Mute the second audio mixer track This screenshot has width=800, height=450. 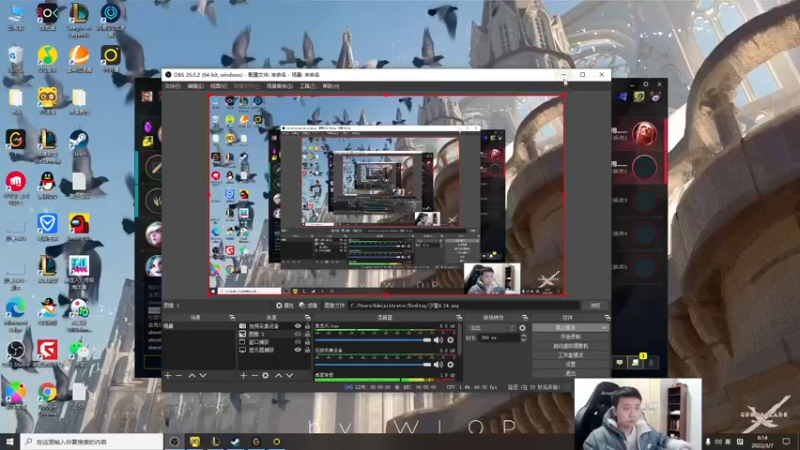point(438,364)
